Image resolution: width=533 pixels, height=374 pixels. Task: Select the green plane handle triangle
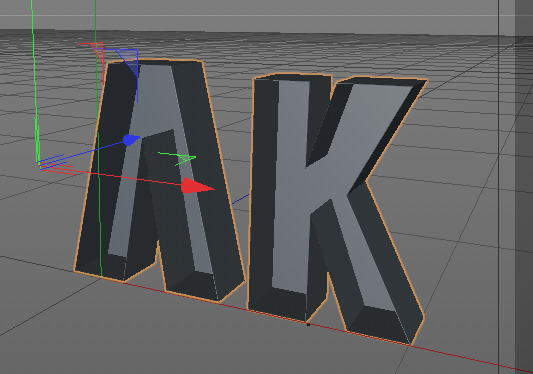[186, 160]
